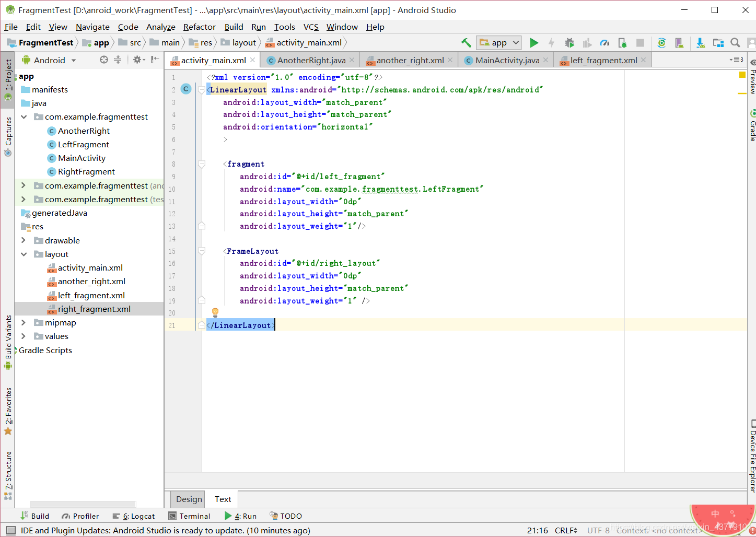Image resolution: width=756 pixels, height=537 pixels.
Task: Open Project Structure icon
Action: [718, 43]
